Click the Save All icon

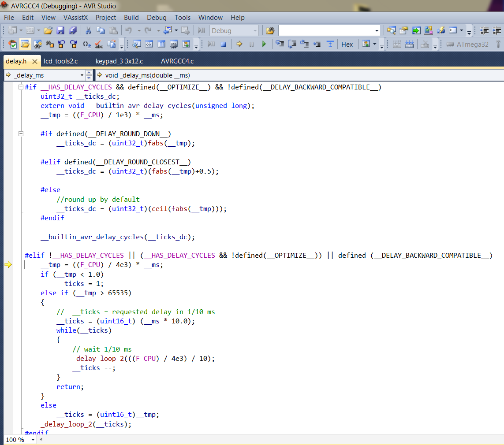point(73,30)
